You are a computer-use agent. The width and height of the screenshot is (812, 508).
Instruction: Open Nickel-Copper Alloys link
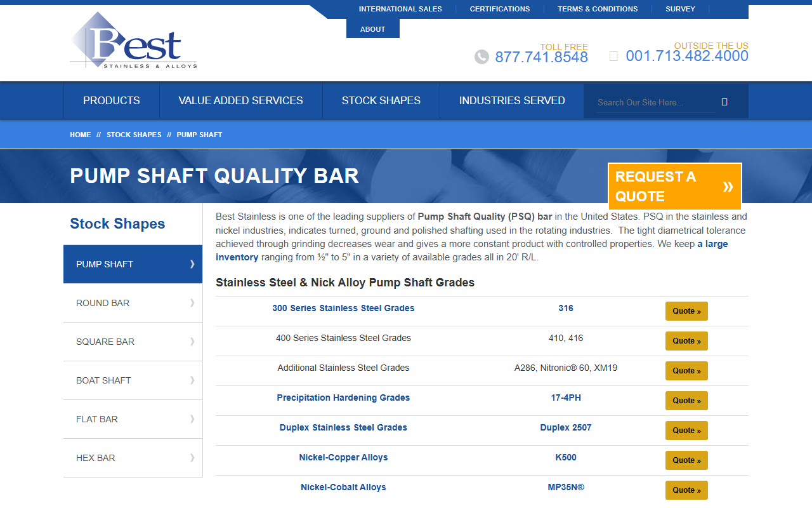[343, 457]
